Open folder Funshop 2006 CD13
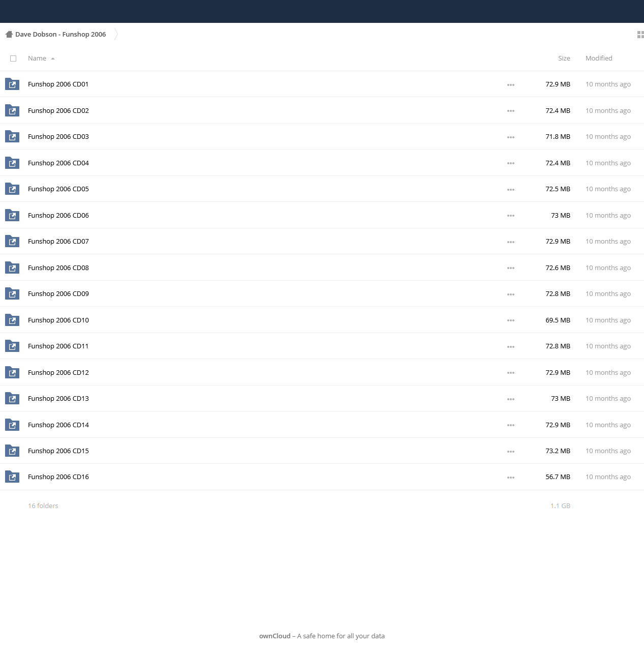 coord(58,399)
